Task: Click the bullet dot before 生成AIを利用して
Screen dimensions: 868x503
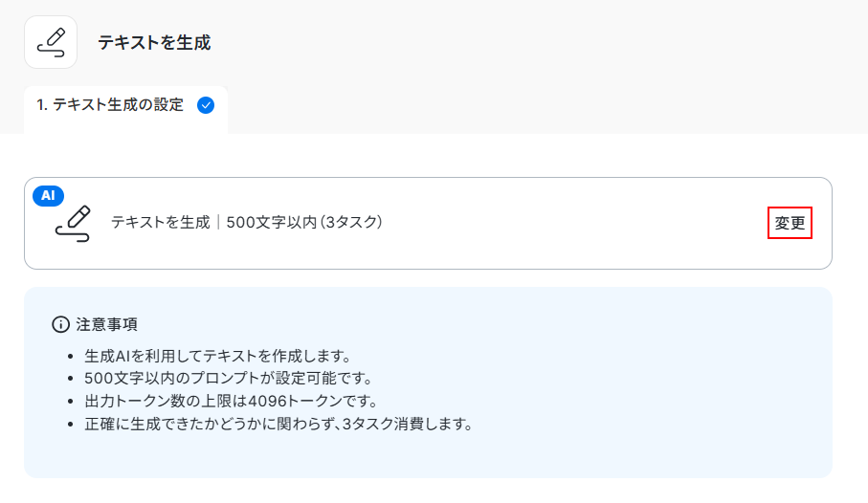Action: point(71,357)
